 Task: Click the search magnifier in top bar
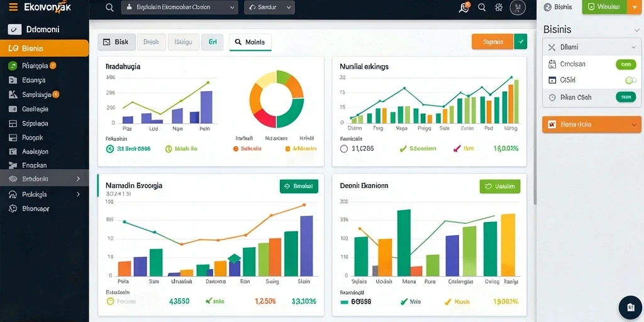[109, 8]
